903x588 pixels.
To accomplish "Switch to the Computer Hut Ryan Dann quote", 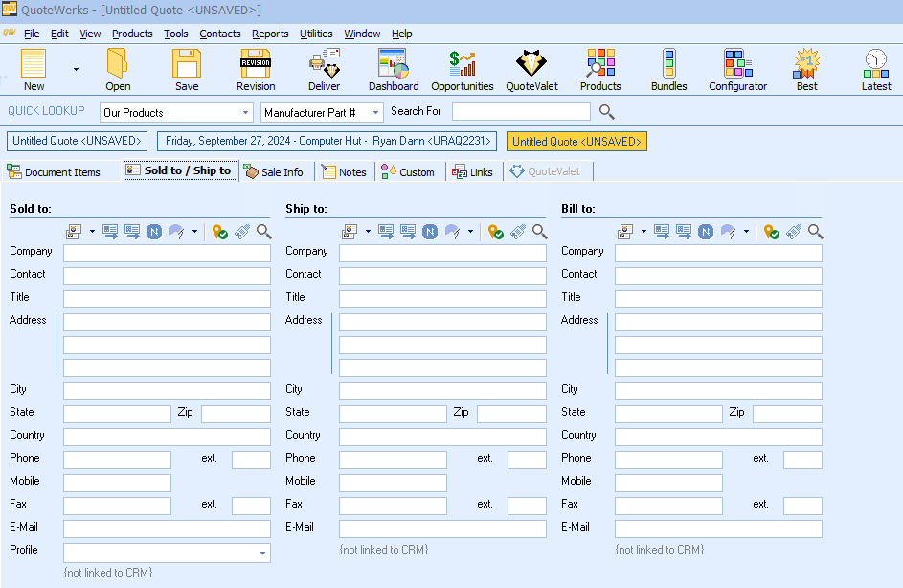I will [328, 142].
